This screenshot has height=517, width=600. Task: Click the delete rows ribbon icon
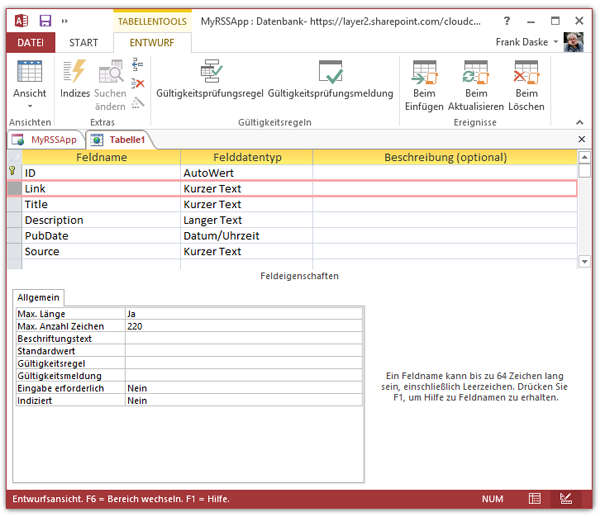pos(139,84)
